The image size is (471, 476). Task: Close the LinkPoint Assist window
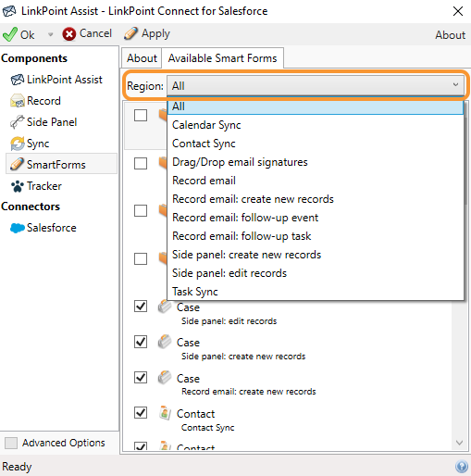(458, 11)
